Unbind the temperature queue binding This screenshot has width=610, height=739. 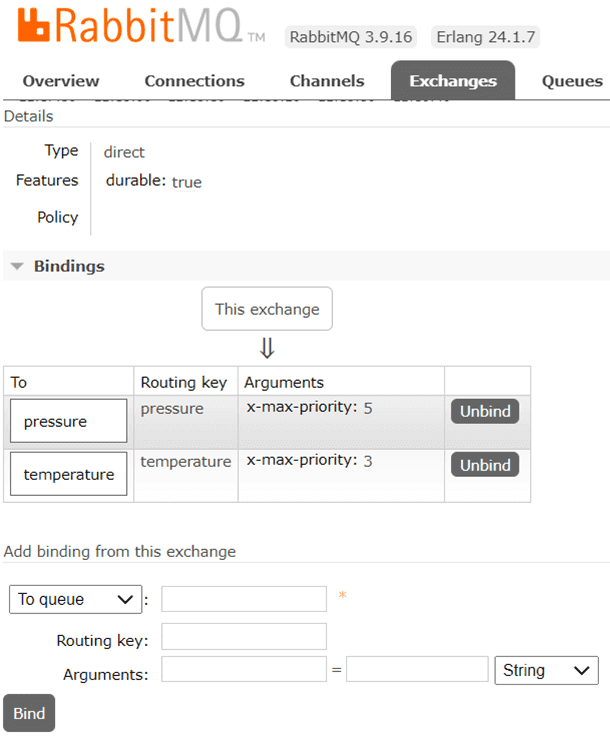[485, 465]
